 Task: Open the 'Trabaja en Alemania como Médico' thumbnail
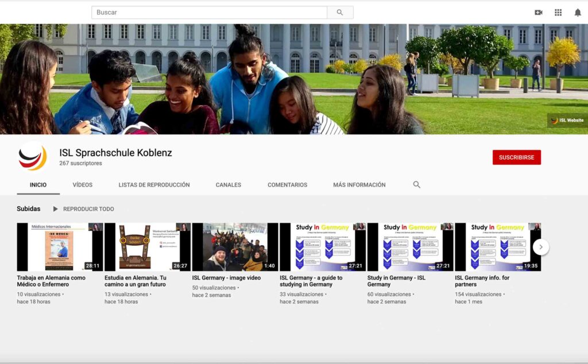60,247
